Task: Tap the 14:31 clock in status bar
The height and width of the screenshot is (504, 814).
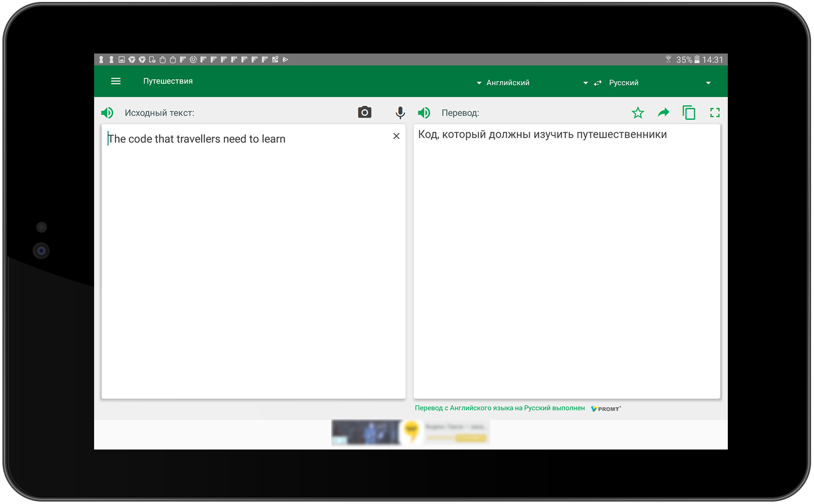Action: pyautogui.click(x=712, y=60)
